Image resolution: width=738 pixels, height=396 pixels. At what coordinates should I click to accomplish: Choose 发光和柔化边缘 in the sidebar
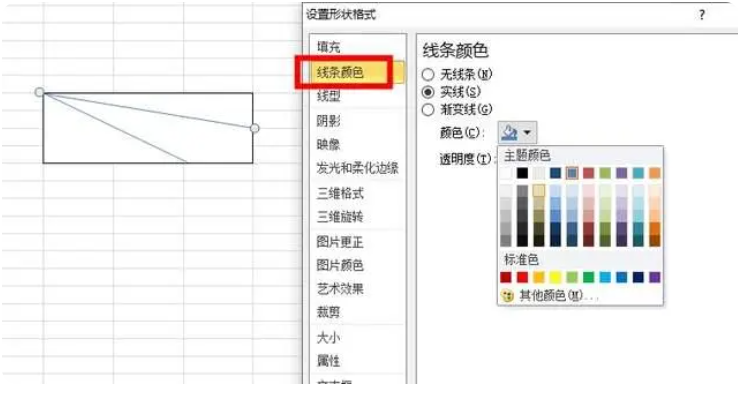[357, 168]
